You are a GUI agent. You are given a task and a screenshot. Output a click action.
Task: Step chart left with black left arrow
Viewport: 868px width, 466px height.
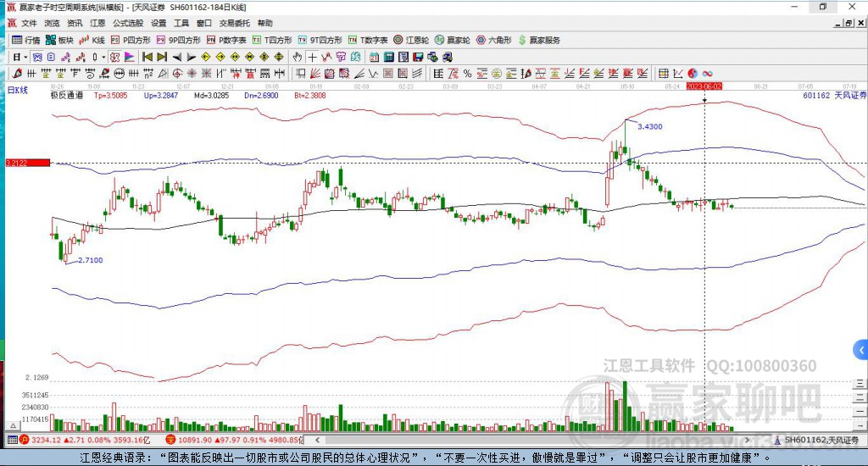(x=176, y=57)
